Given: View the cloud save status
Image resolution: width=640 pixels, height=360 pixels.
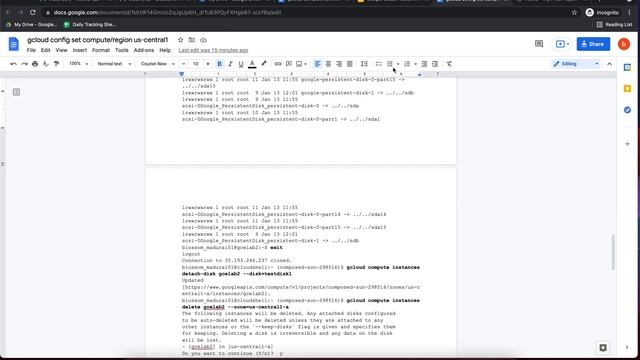Looking at the screenshot, I should pos(203,40).
